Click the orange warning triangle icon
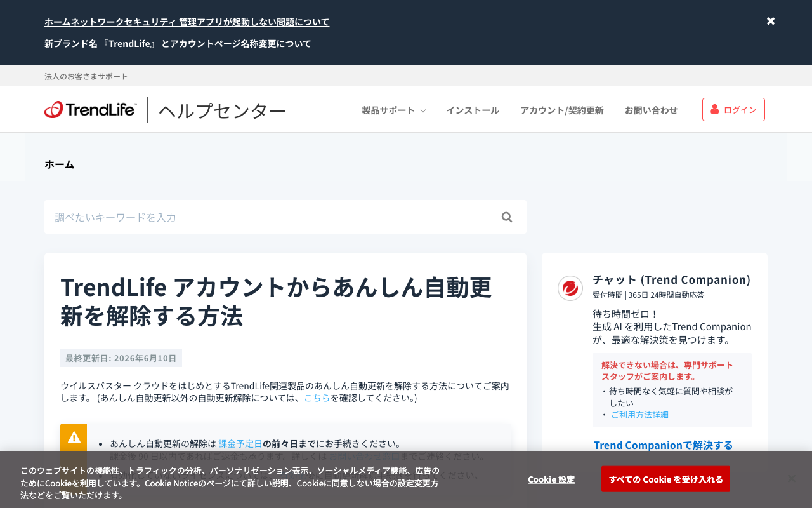812x508 pixels. pos(74,438)
